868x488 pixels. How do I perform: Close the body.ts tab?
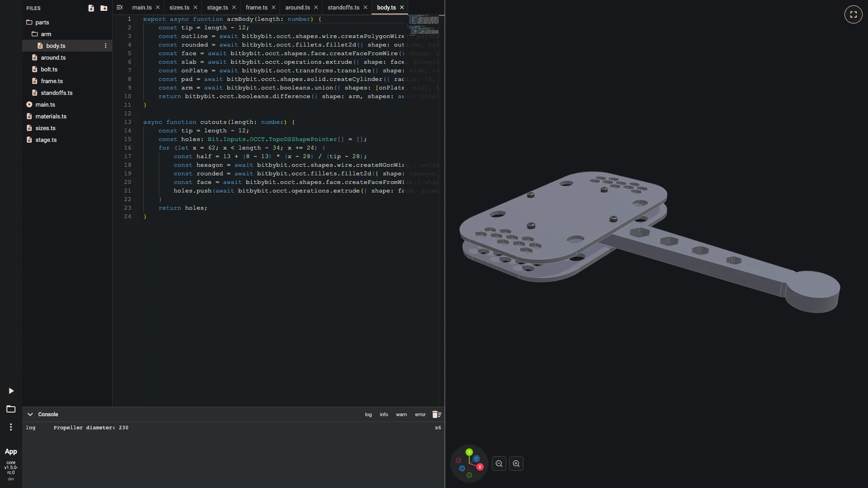click(401, 8)
